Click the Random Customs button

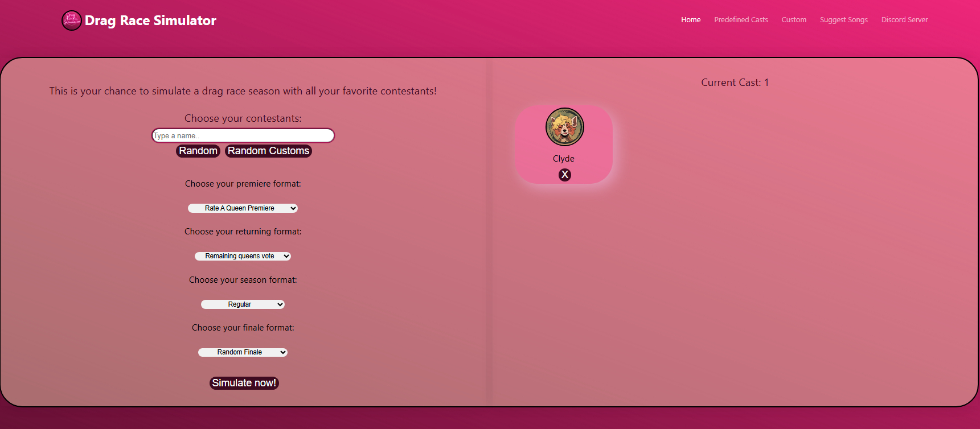point(268,151)
